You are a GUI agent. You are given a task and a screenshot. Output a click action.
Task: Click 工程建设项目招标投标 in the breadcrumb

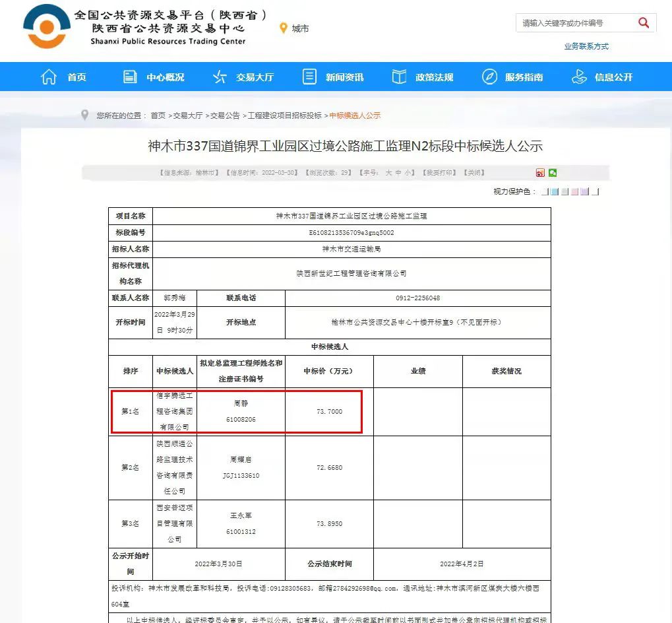[284, 115]
